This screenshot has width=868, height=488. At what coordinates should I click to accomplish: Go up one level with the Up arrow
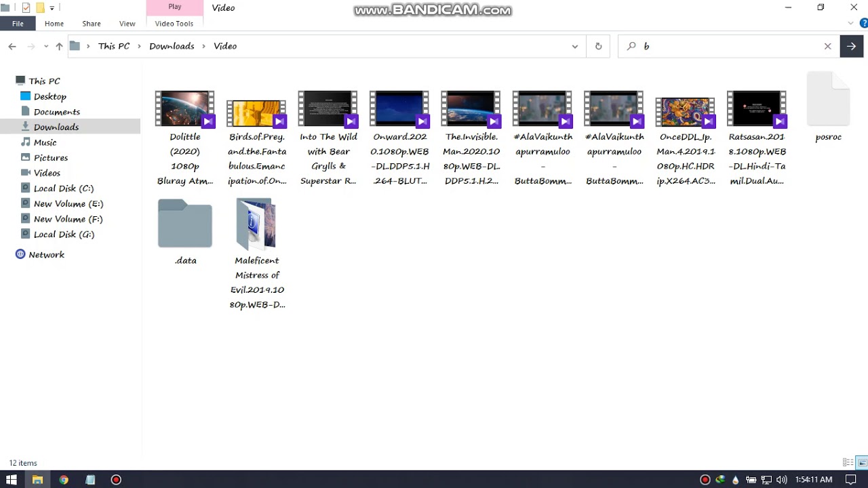(x=59, y=46)
